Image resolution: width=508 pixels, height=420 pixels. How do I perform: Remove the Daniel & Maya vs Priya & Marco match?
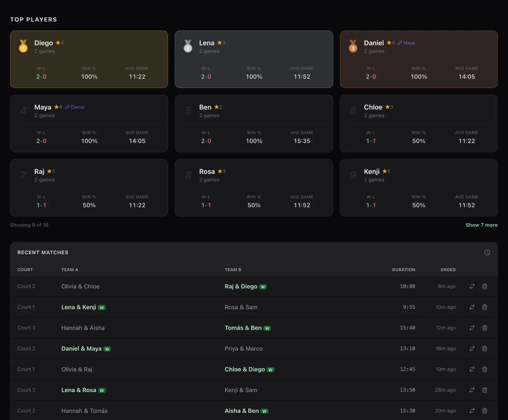click(x=485, y=349)
